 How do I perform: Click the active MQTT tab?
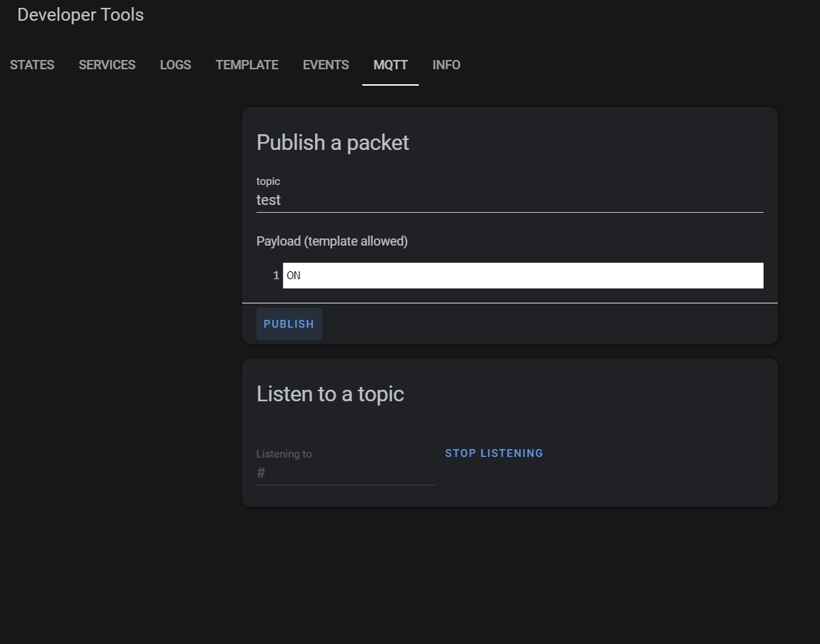pyautogui.click(x=391, y=65)
